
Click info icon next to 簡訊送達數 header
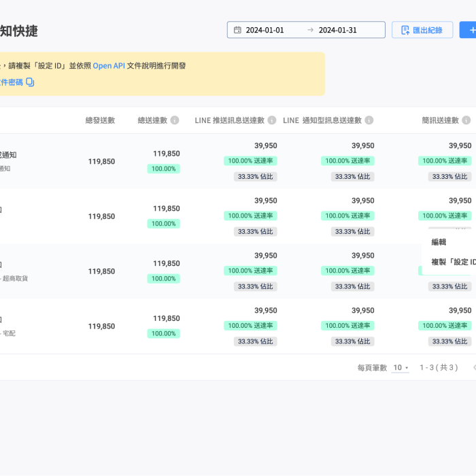click(466, 120)
